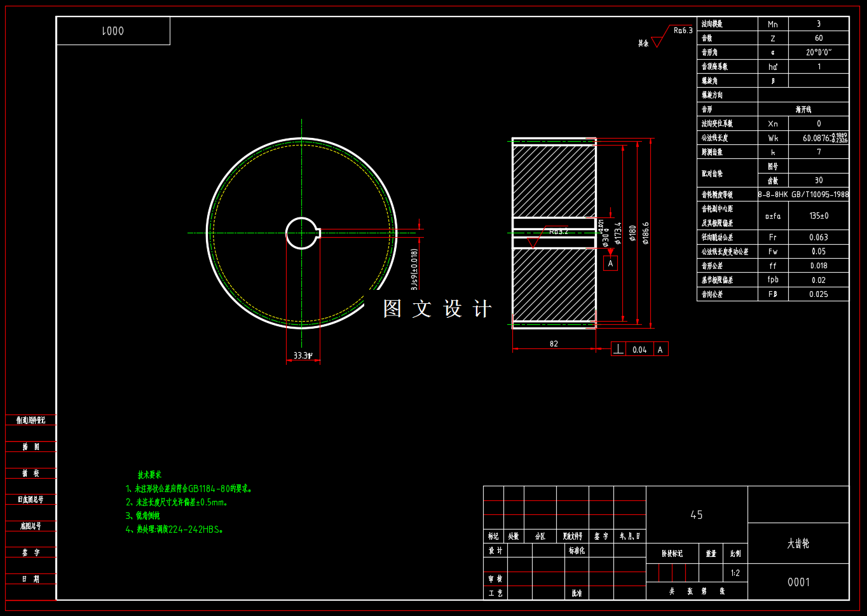Viewport: 867px width, 616px height.
Task: Click the "技术要求" heading
Action: coord(149,475)
